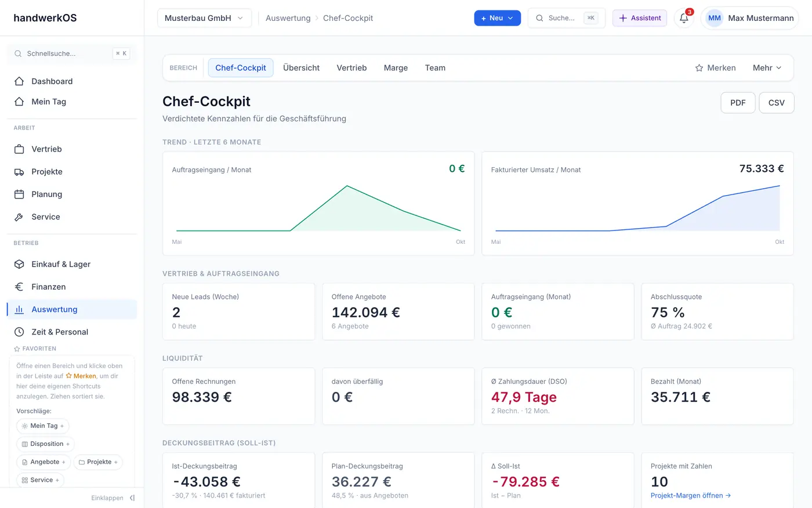Expand the Neu create dropdown
Image resolution: width=812 pixels, height=508 pixels.
(x=498, y=18)
